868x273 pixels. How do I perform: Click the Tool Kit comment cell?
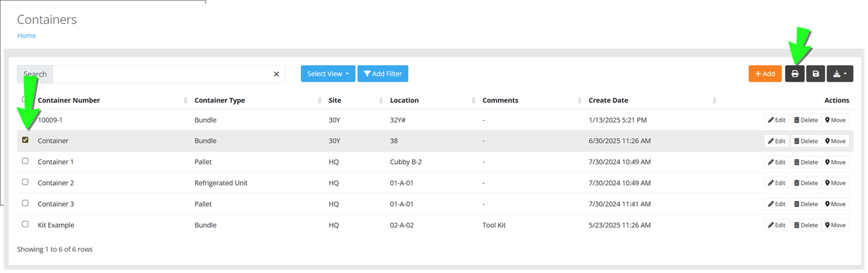click(x=494, y=225)
